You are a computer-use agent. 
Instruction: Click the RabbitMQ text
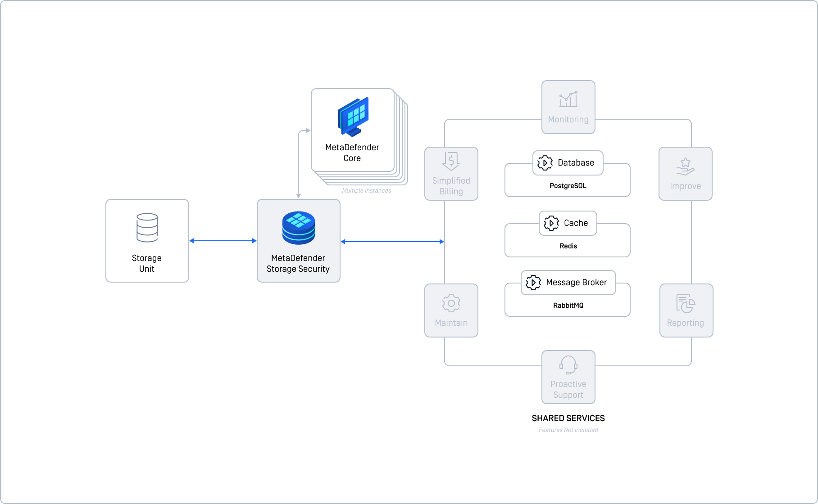pos(568,306)
